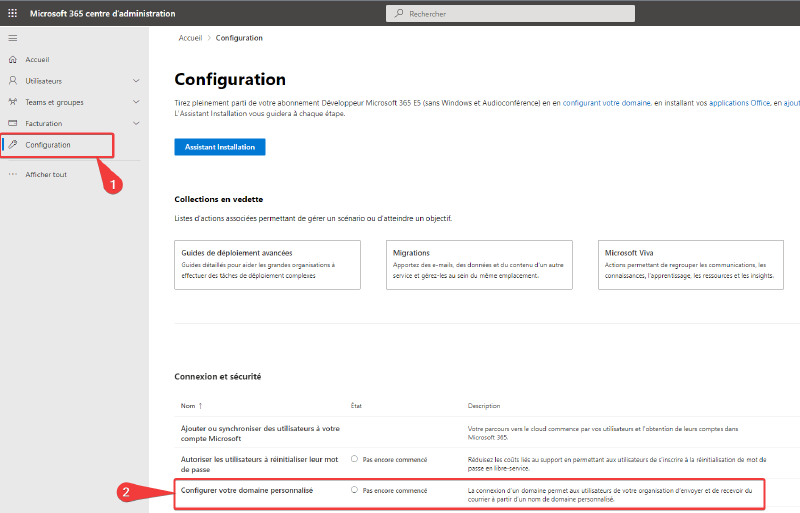Open Autoriser les utilisateurs à réinitialiser row

[x=259, y=464]
